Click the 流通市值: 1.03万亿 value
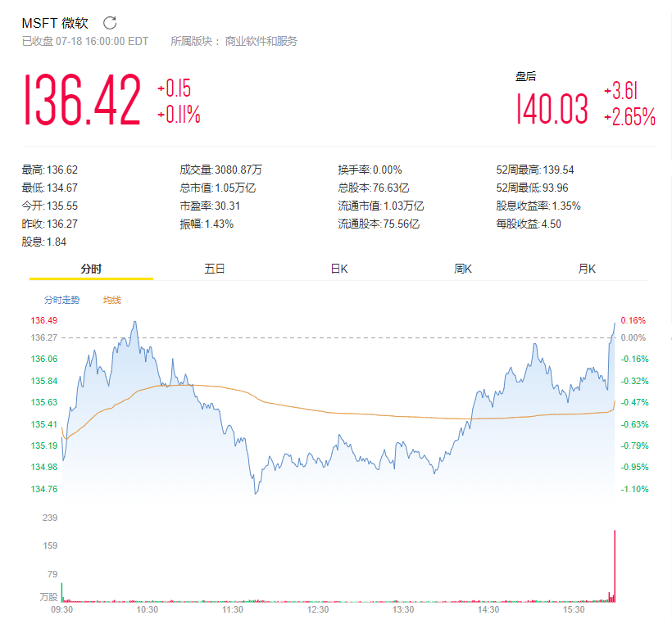Viewport: 672px width, 620px height. 381,206
